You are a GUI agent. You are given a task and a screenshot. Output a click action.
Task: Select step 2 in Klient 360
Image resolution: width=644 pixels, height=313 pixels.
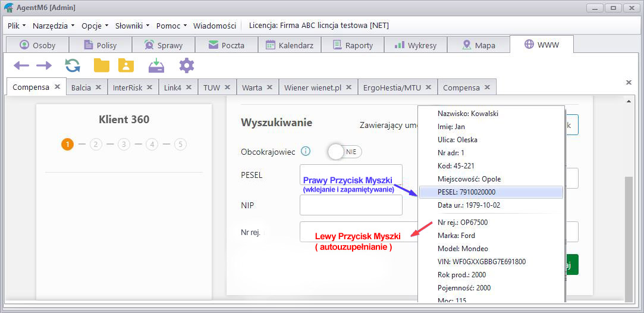click(x=96, y=144)
